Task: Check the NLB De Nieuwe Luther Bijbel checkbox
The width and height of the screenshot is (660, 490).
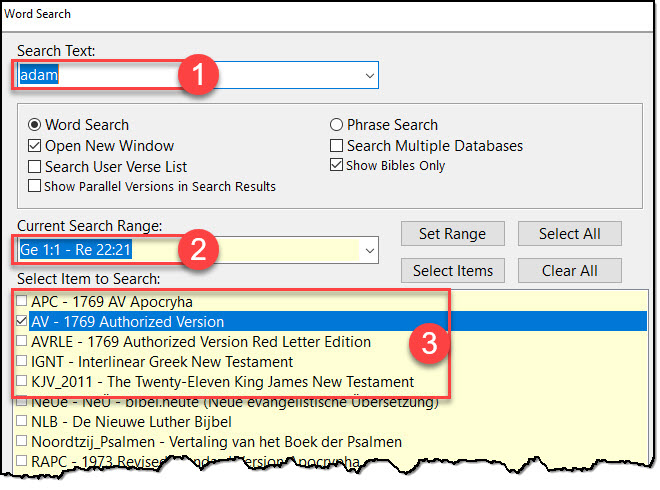Action: click(21, 421)
